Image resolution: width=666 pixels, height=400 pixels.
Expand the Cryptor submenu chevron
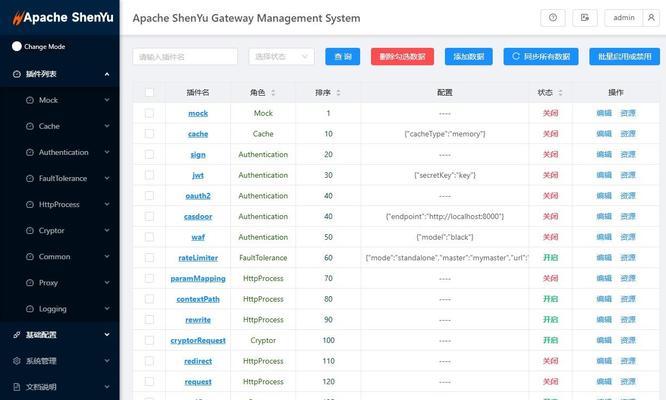[x=107, y=231]
